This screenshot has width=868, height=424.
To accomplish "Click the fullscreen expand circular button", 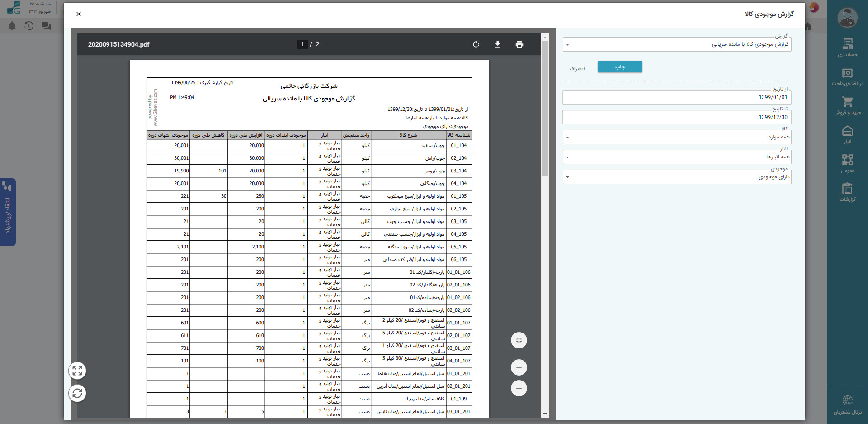I will [77, 371].
